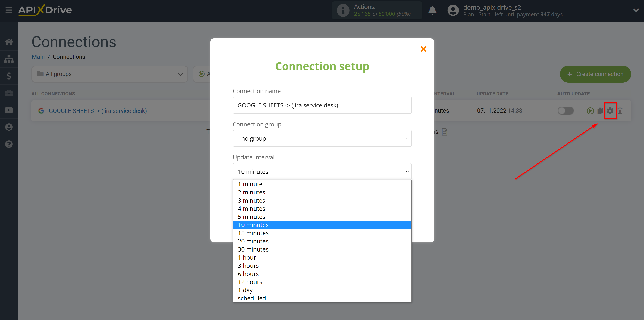
Task: Click the hamburger menu icon top-left
Action: pos(9,9)
